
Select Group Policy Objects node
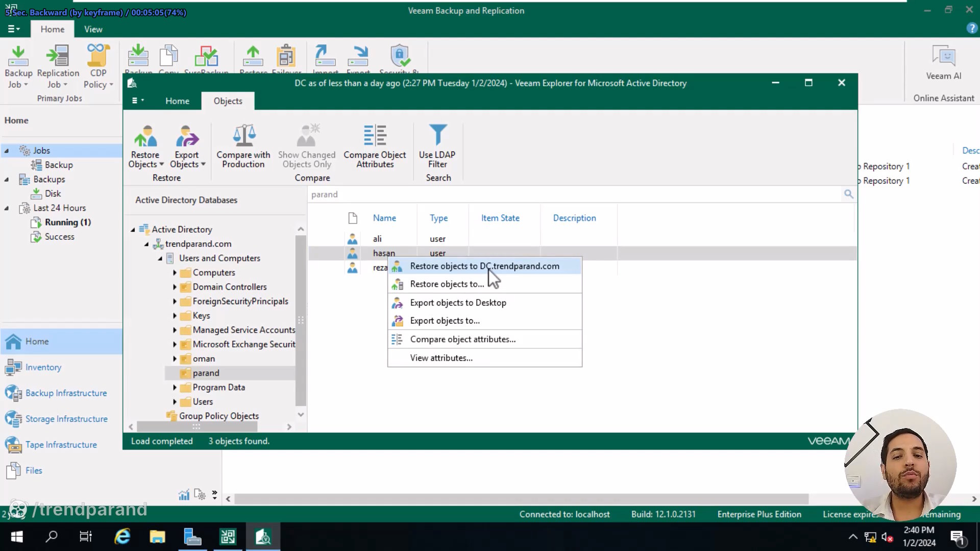(218, 416)
